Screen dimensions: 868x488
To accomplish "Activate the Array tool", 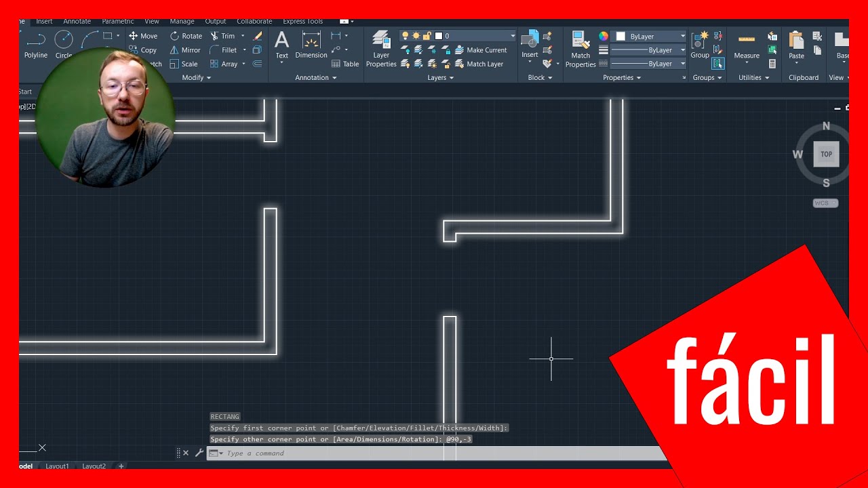I will (224, 64).
